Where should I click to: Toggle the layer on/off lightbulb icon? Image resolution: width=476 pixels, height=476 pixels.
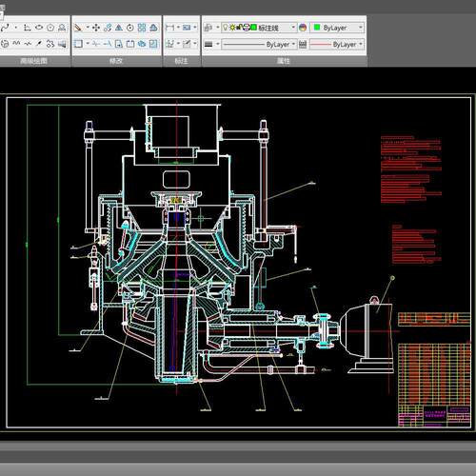pyautogui.click(x=226, y=28)
